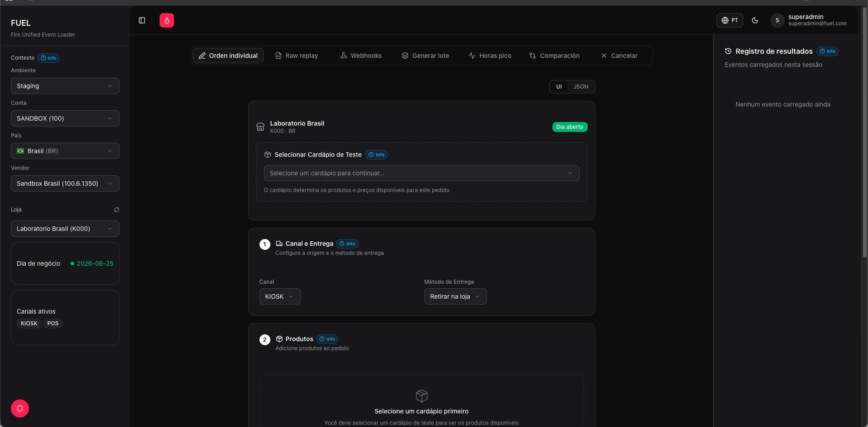Click the Canal e Entrega truck icon
The height and width of the screenshot is (427, 868).
(x=279, y=244)
